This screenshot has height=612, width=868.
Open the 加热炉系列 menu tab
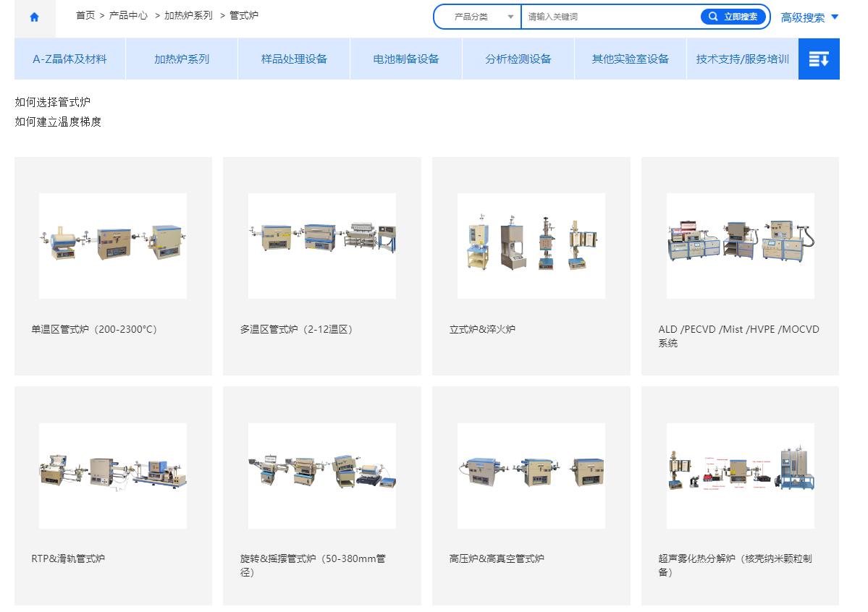(182, 59)
